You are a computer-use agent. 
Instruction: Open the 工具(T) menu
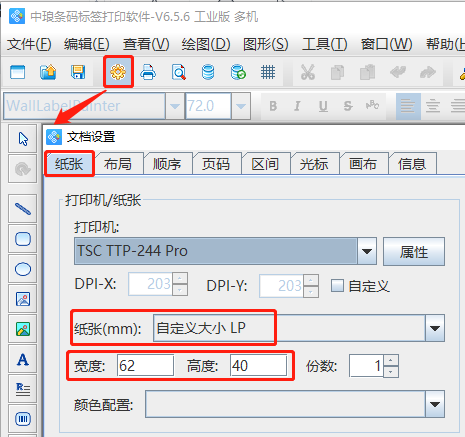pyautogui.click(x=324, y=44)
